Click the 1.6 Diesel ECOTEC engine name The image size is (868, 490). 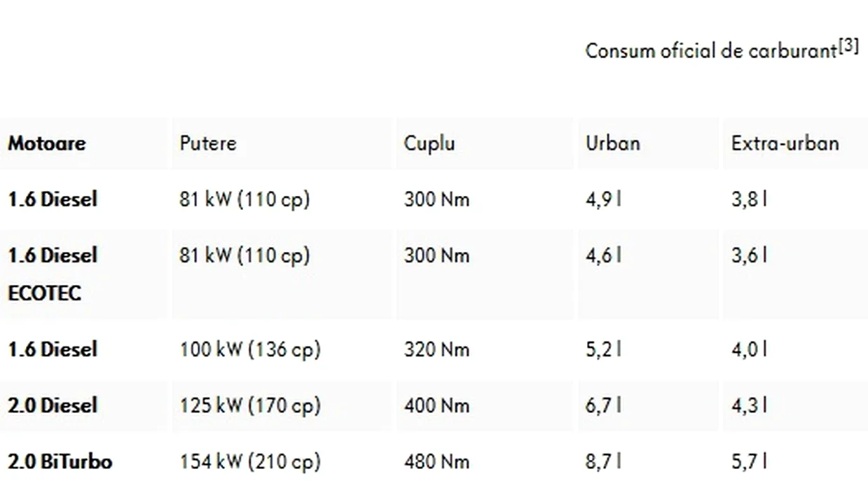coord(53,274)
